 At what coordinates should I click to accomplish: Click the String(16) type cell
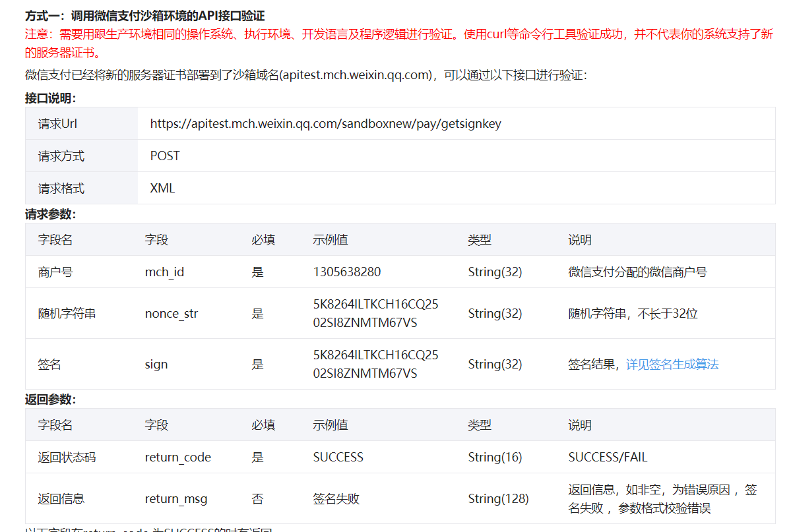pos(495,458)
